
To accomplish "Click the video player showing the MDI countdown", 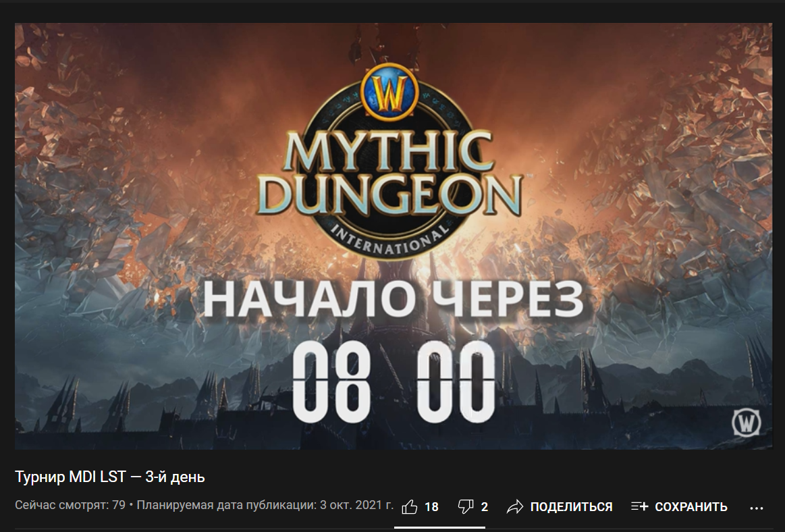I will pyautogui.click(x=393, y=236).
